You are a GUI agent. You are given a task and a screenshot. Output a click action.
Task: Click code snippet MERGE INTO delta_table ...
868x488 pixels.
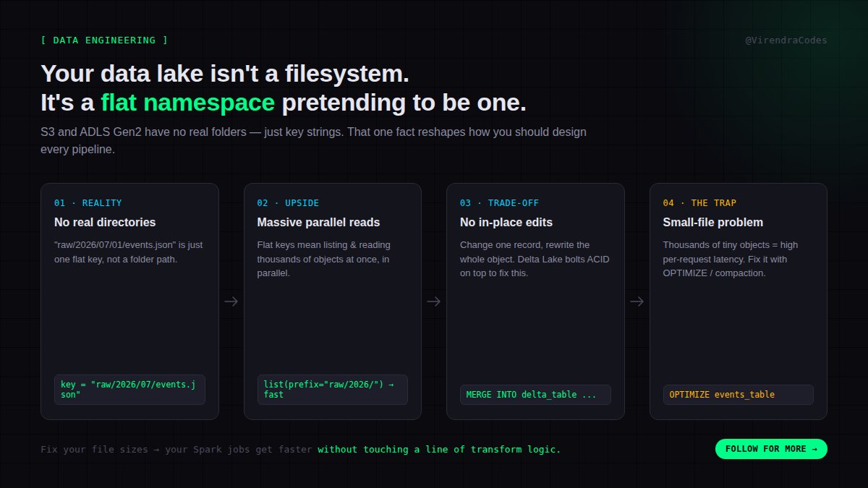(535, 395)
